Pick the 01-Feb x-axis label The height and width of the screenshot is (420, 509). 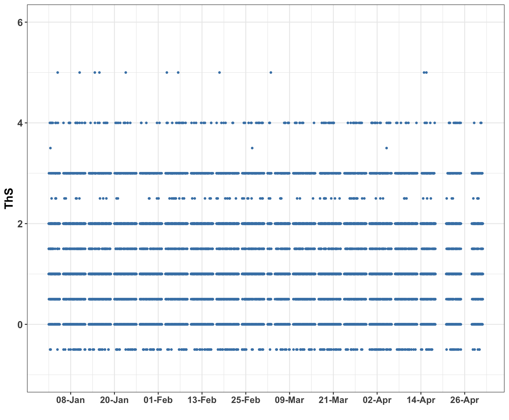pyautogui.click(x=158, y=400)
